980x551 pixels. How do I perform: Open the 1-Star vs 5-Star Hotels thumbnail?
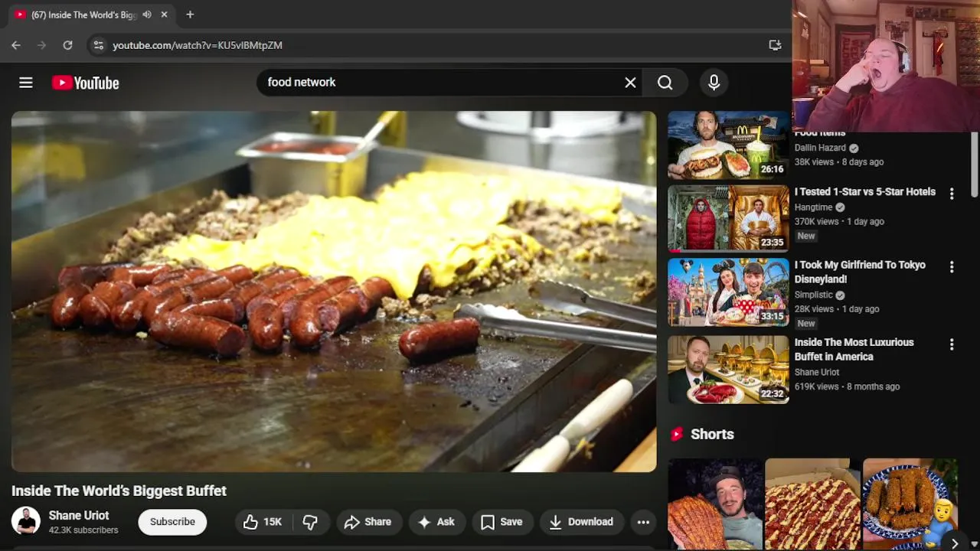pyautogui.click(x=728, y=219)
